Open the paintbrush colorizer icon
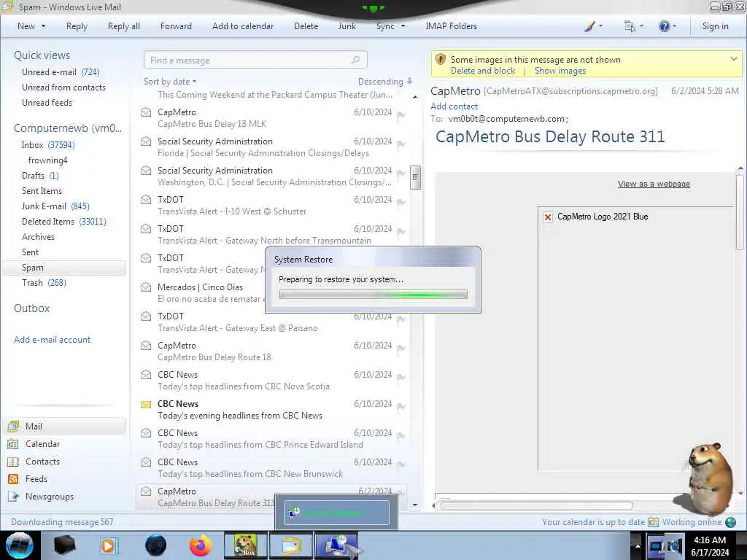Screen dimensions: 747x560 click(x=589, y=26)
